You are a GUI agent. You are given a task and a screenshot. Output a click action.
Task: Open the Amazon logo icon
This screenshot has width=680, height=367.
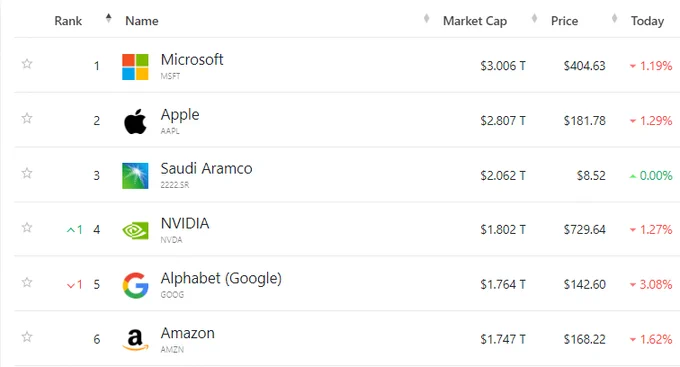click(x=135, y=340)
